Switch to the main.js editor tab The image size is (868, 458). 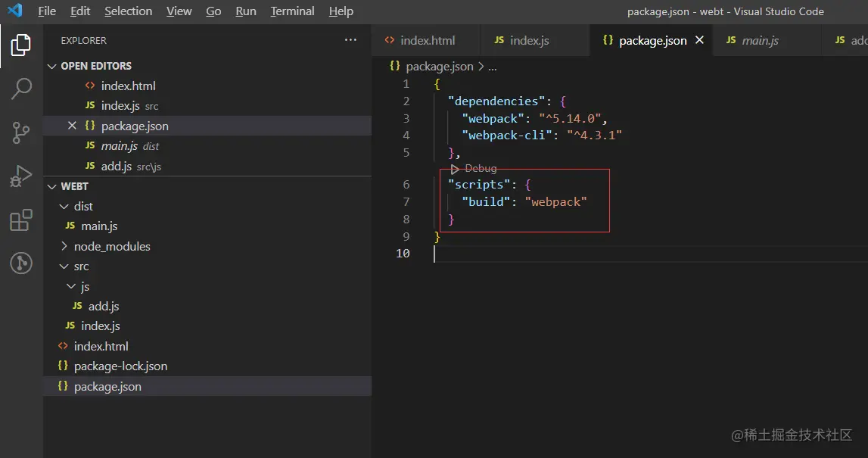[760, 40]
